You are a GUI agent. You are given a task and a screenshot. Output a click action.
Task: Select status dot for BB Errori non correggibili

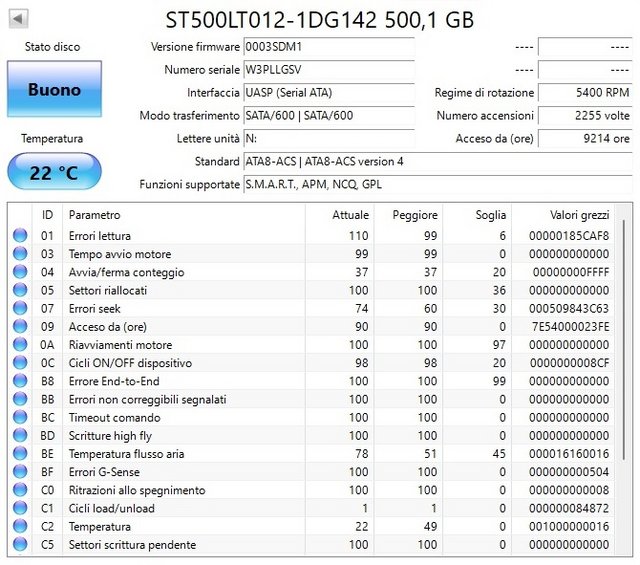tap(20, 399)
